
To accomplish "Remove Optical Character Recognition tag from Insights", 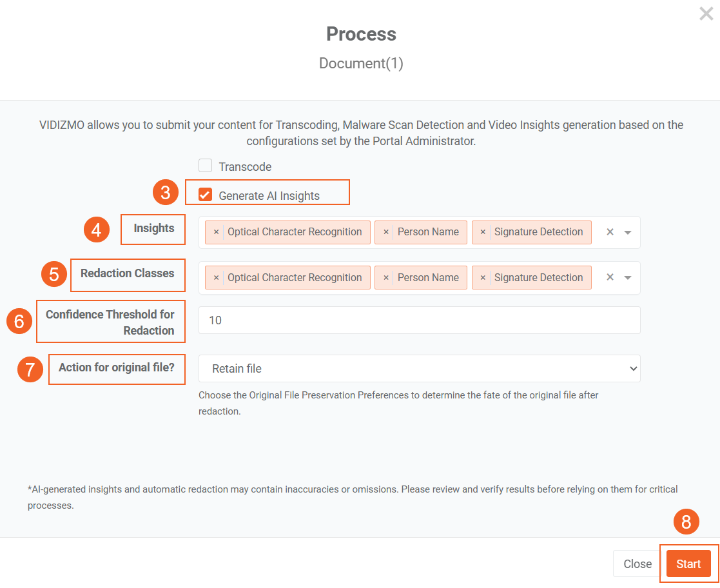I will click(x=216, y=232).
